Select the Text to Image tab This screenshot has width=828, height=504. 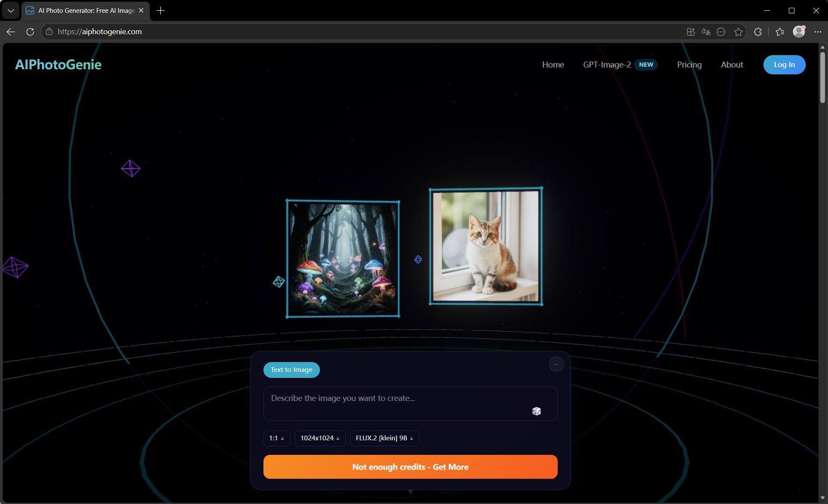[x=291, y=370]
